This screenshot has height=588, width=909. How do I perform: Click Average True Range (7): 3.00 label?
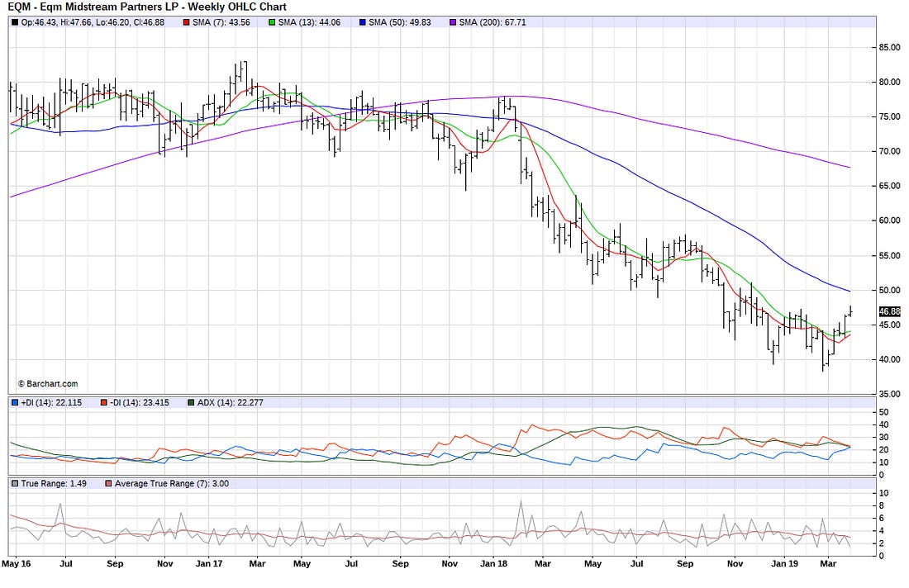pyautogui.click(x=172, y=484)
